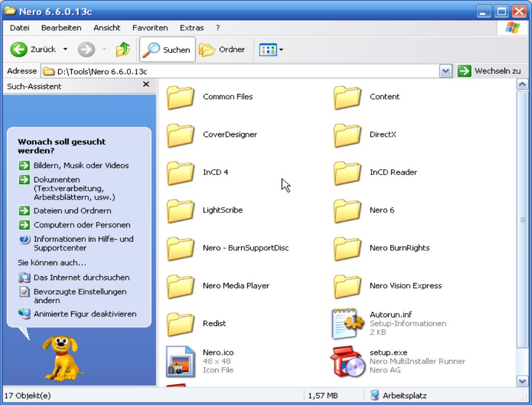The height and width of the screenshot is (405, 532).
Task: Click the Nero Media Player label
Action: (x=236, y=286)
